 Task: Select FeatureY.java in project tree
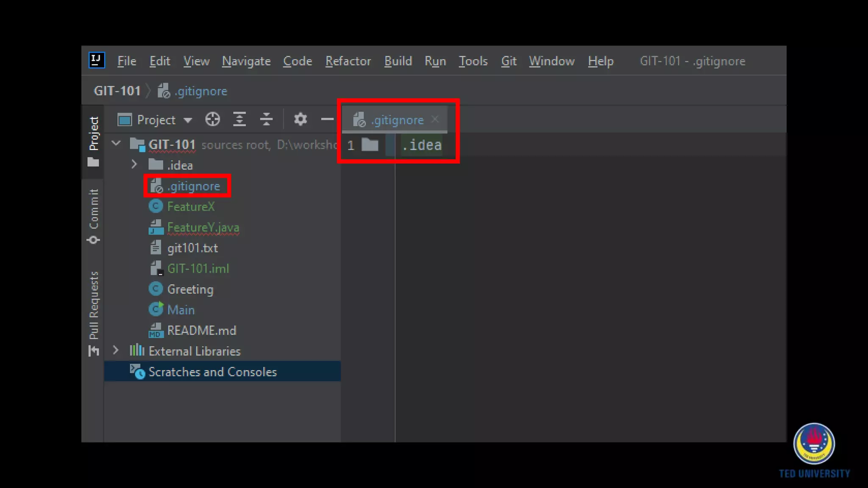(203, 227)
